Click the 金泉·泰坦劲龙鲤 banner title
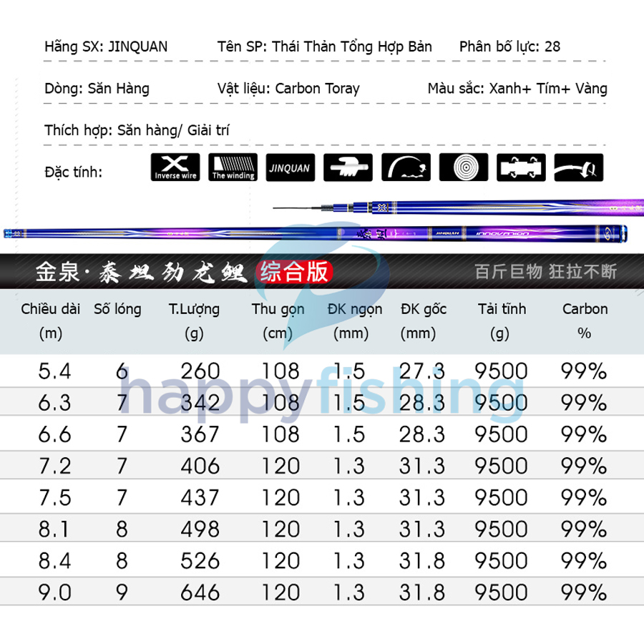Screen dimensions: 644x644 142,272
